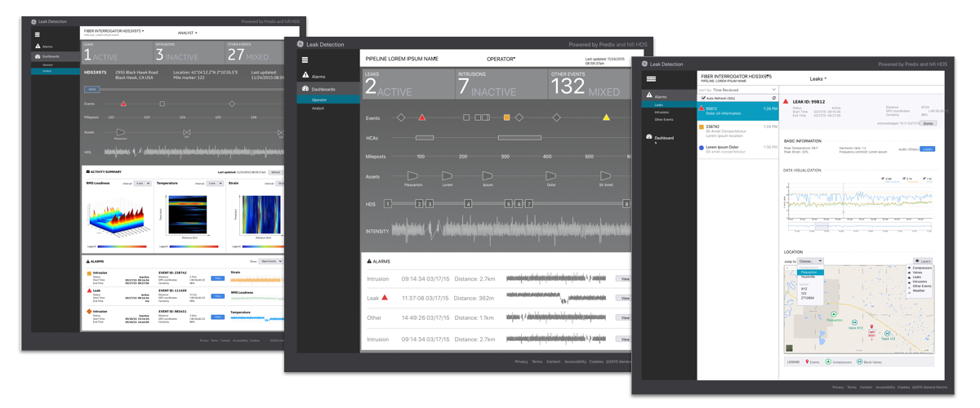Click the Dismiss button for leak 99812
Screen dimensions: 980x408
coord(928,125)
